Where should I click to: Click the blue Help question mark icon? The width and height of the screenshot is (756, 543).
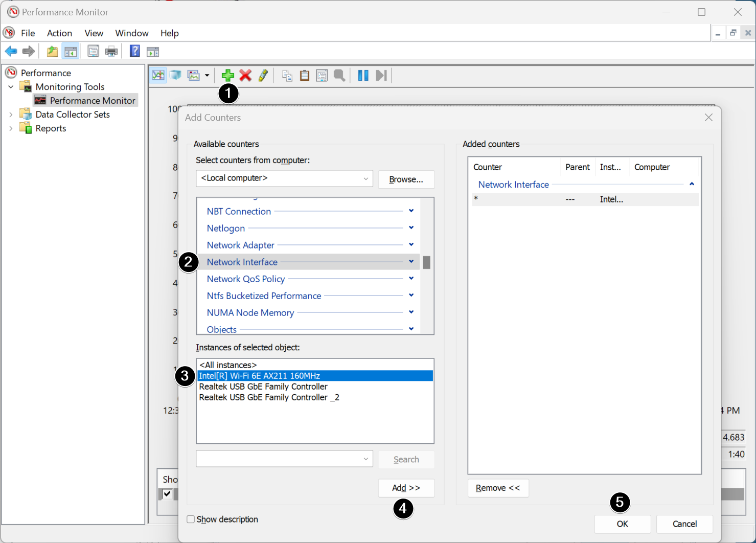(x=134, y=51)
